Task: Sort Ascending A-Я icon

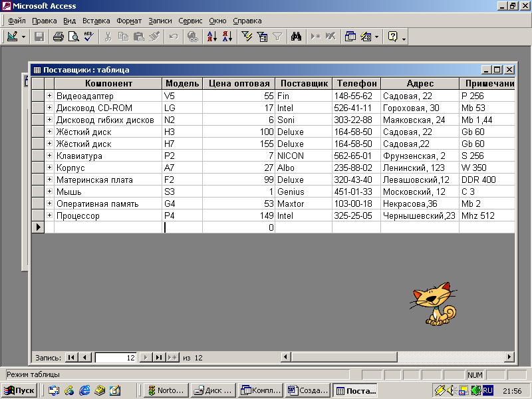Action: click(211, 37)
